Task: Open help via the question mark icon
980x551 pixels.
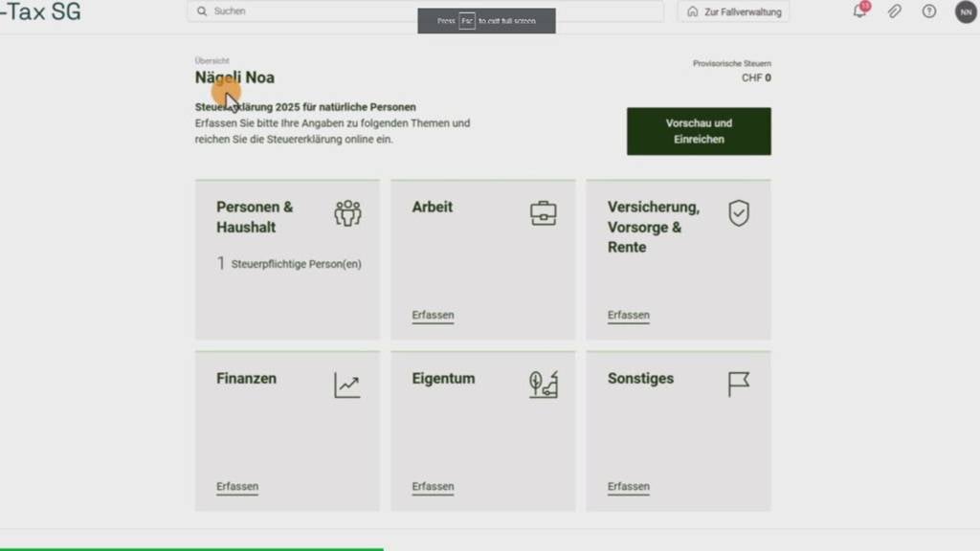Action: (x=928, y=11)
